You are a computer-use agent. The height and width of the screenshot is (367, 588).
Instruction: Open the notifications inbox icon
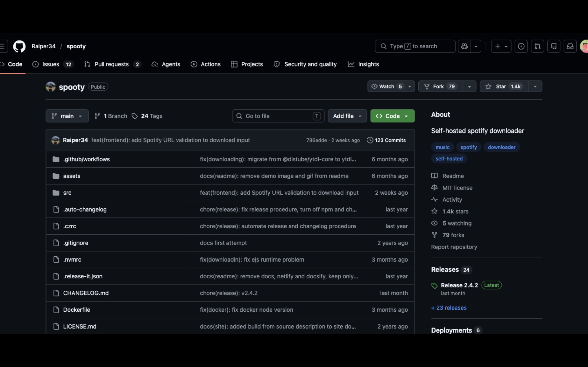point(570,46)
